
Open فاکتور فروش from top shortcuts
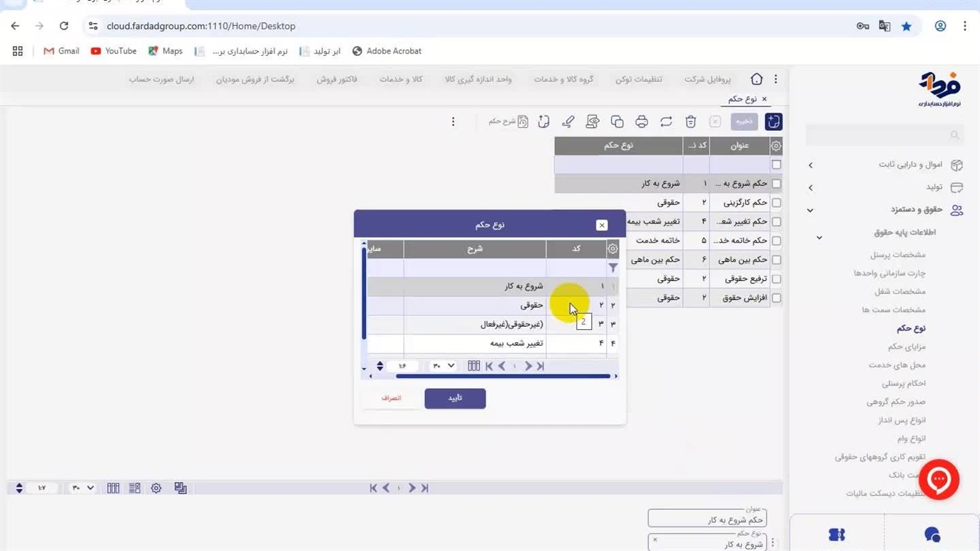click(x=338, y=80)
